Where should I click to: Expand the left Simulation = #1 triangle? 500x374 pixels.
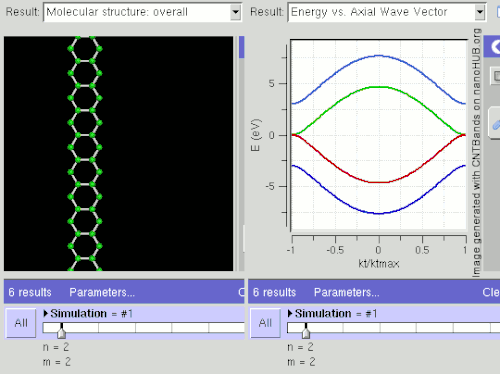[46, 313]
